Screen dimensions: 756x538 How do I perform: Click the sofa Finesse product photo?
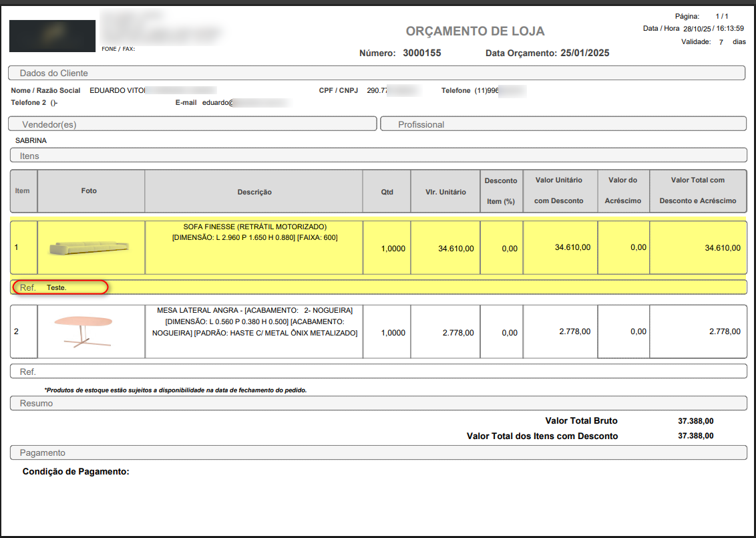(x=90, y=247)
